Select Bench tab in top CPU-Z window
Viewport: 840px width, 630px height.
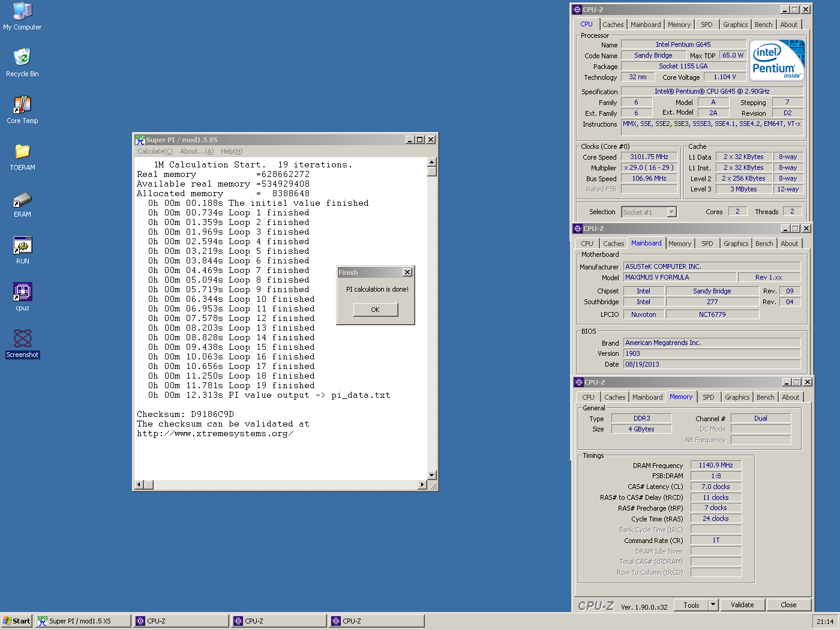(764, 25)
